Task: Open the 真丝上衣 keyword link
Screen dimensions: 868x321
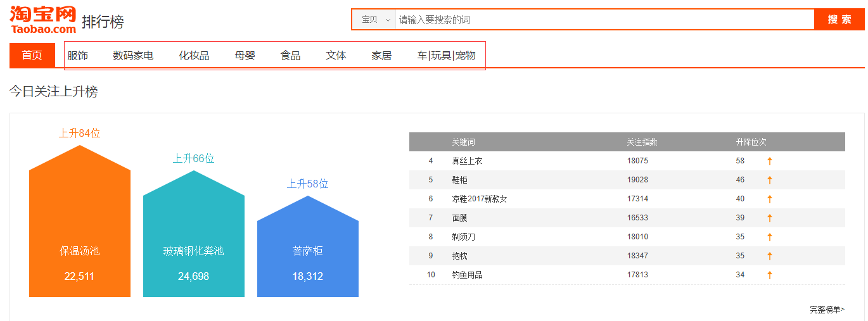Action: click(467, 161)
